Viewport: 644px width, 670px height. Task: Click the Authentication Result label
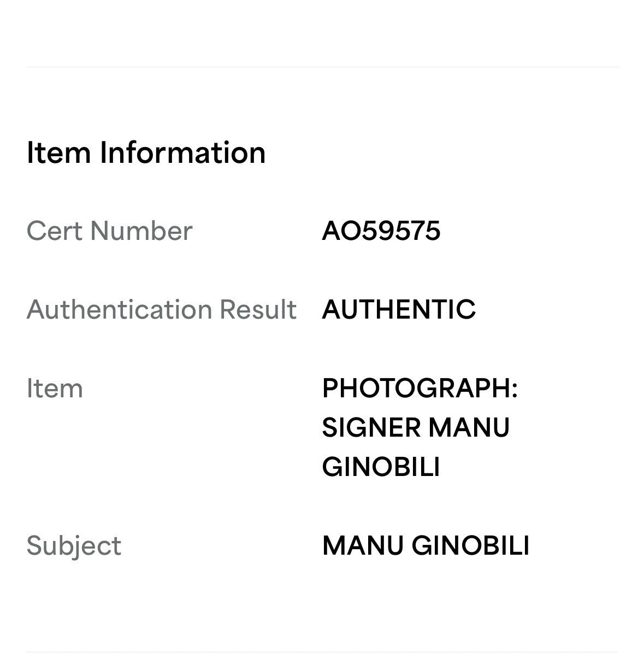[x=161, y=309]
